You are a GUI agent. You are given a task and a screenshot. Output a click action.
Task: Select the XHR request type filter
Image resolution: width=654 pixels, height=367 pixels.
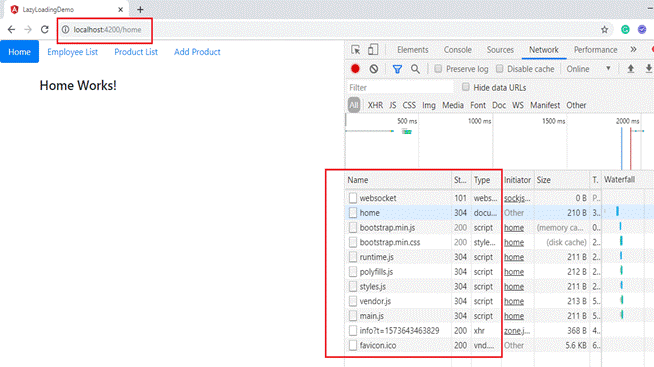point(375,105)
